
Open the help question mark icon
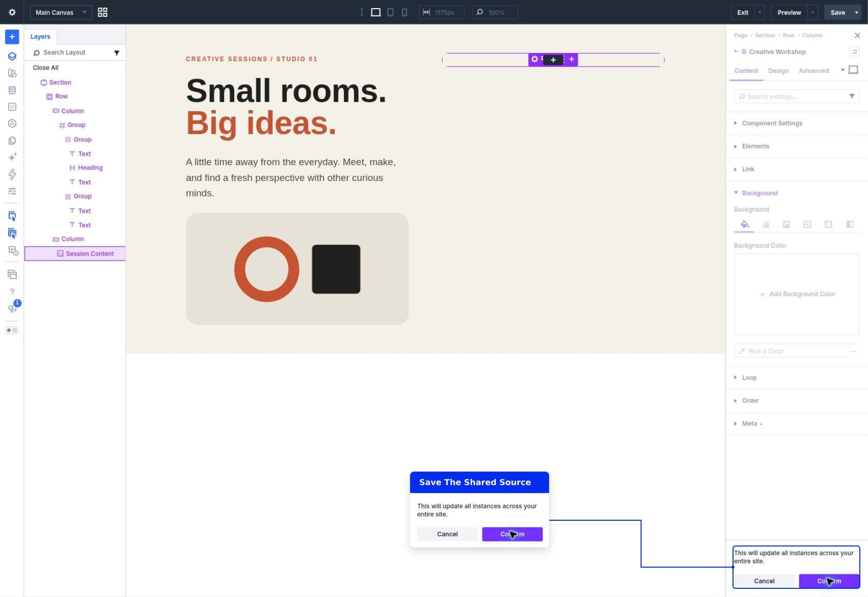(12, 292)
